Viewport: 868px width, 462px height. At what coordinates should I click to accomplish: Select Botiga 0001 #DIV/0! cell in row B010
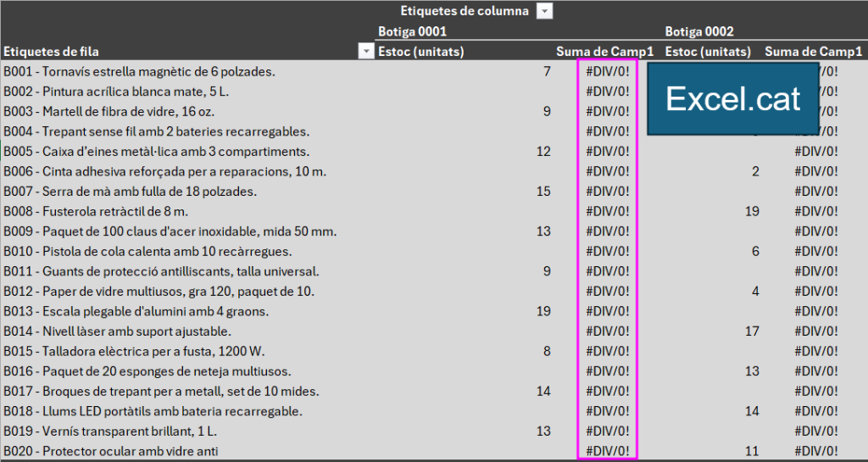pyautogui.click(x=607, y=251)
